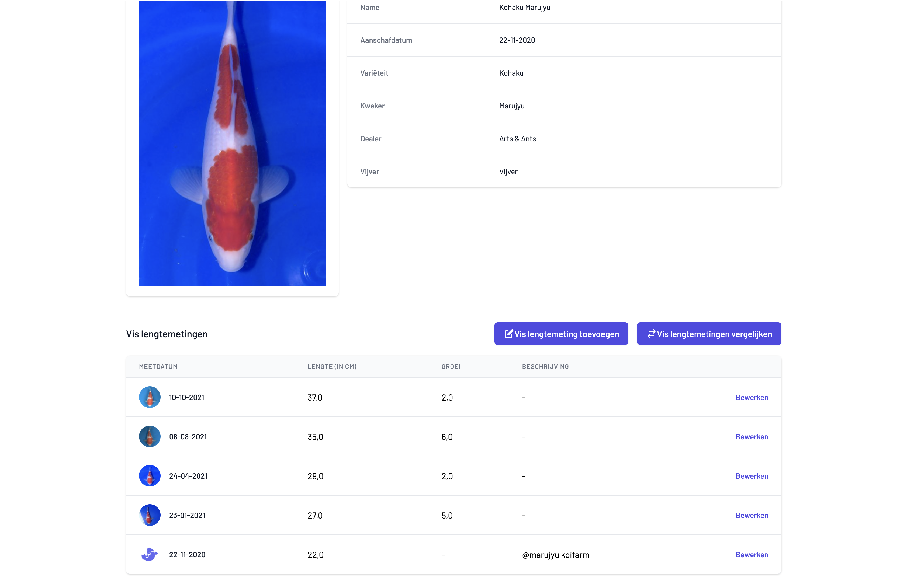Click the MEETDATUM column header
Viewport: 914px width, 588px height.
(x=158, y=366)
